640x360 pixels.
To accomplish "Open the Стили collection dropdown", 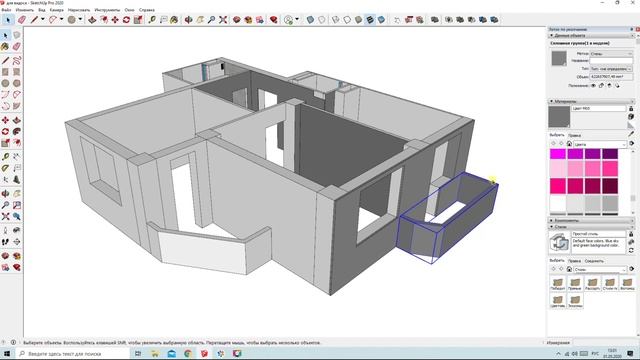I will coord(600,269).
